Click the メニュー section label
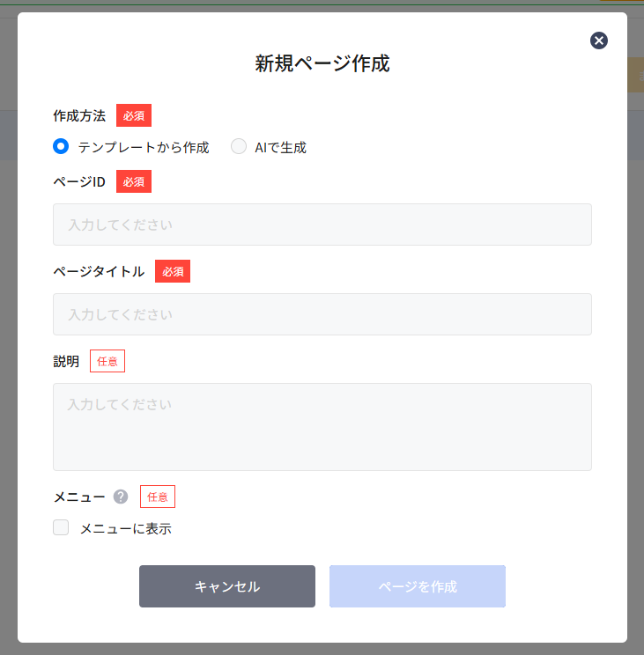The width and height of the screenshot is (644, 655). pyautogui.click(x=79, y=497)
